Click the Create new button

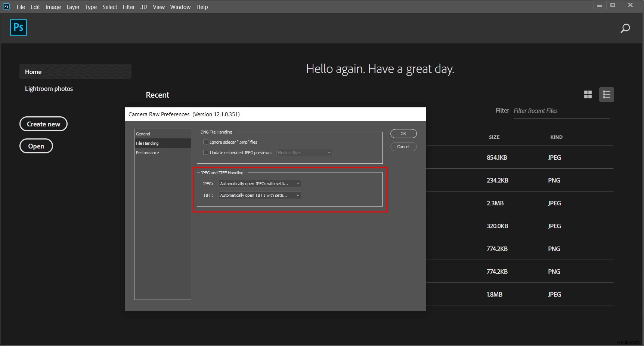tap(43, 124)
